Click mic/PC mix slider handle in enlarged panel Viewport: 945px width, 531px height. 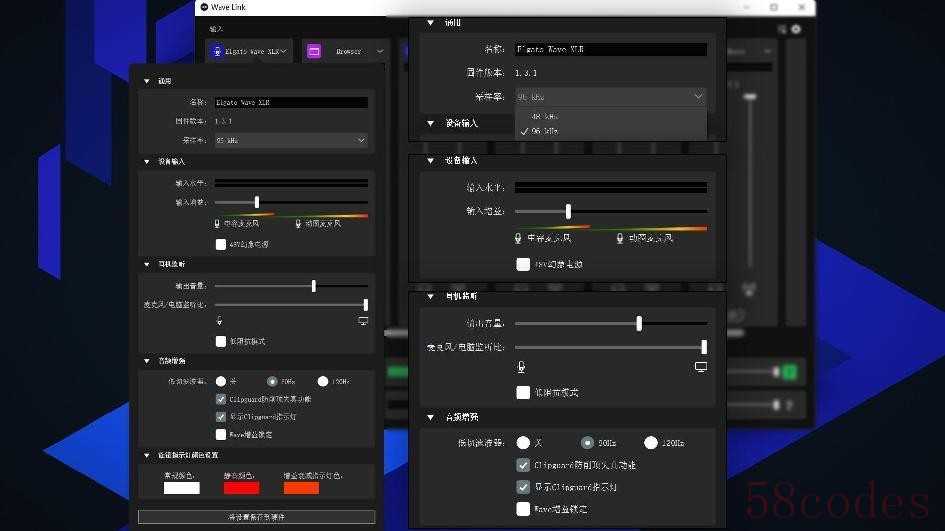tap(704, 347)
